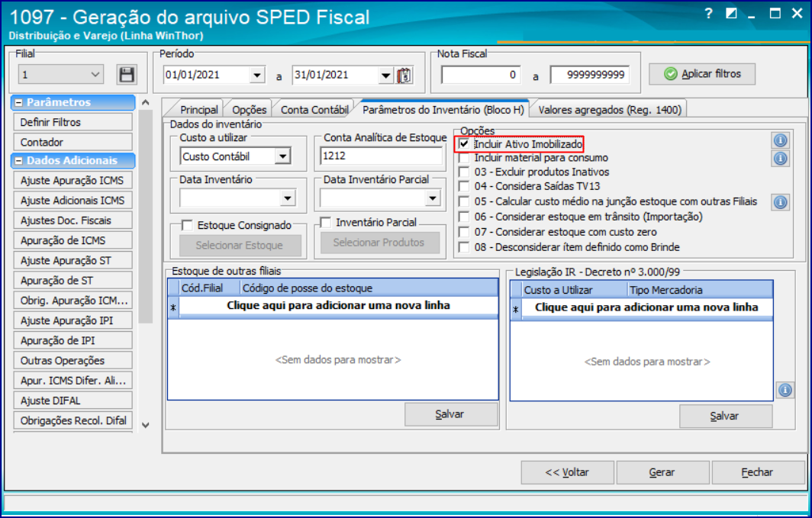Viewport: 812px width, 518px height.
Task: Switch to the Opções tab
Action: [249, 110]
